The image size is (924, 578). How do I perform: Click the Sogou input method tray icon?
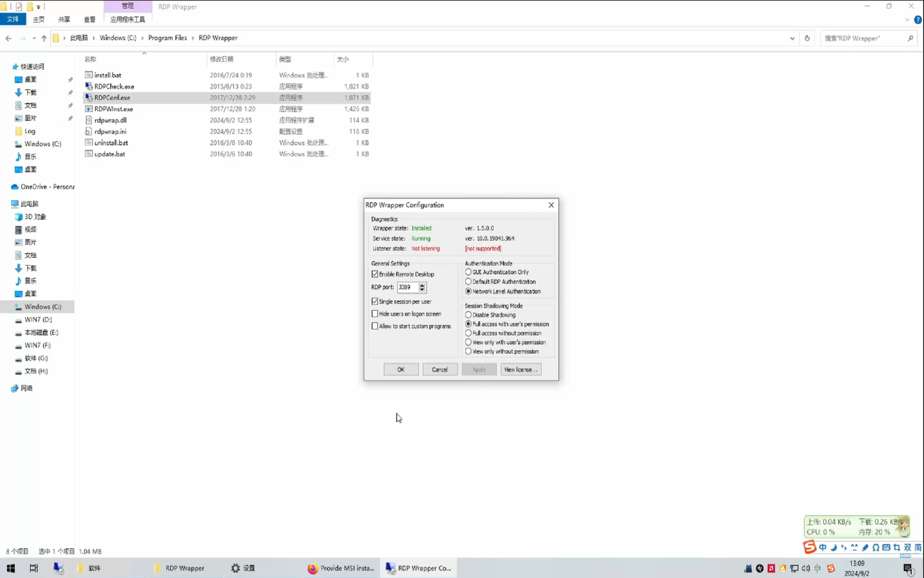point(832,568)
